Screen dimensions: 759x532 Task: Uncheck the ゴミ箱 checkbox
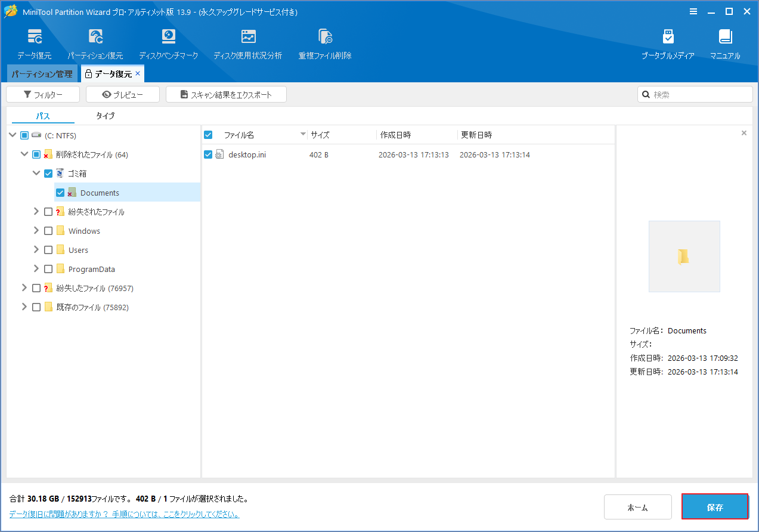(48, 174)
